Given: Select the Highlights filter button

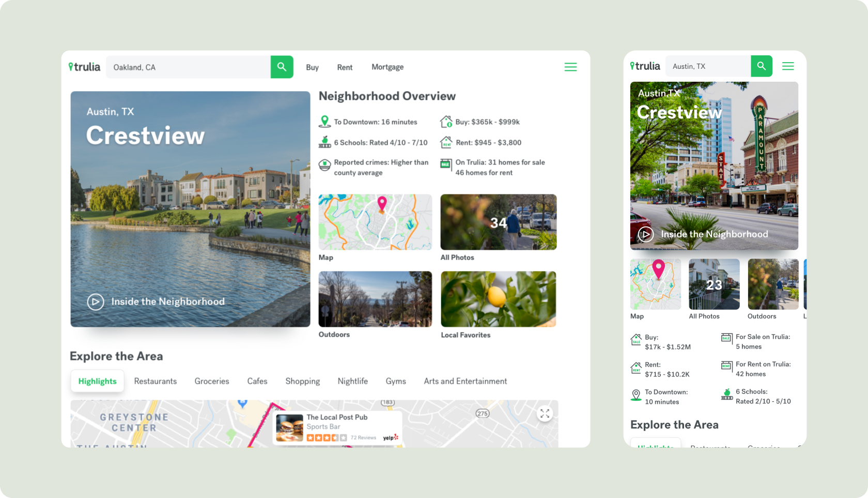Looking at the screenshot, I should click(97, 381).
